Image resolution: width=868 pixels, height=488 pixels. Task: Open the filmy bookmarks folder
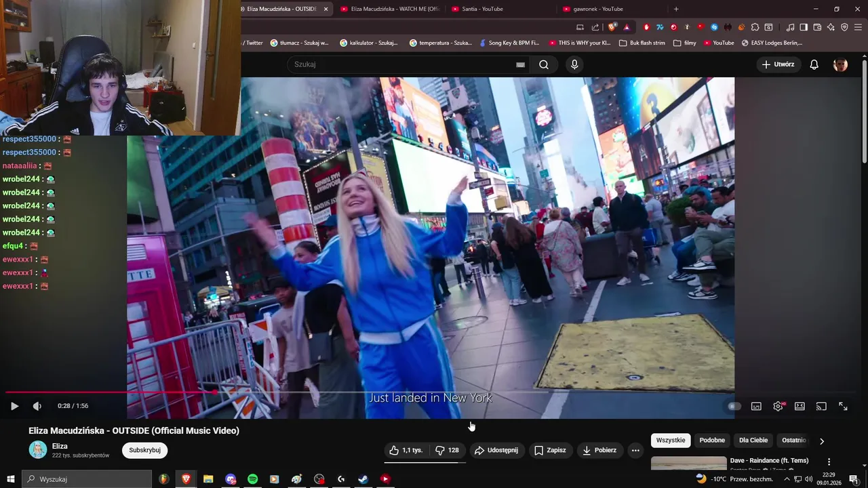tap(685, 43)
